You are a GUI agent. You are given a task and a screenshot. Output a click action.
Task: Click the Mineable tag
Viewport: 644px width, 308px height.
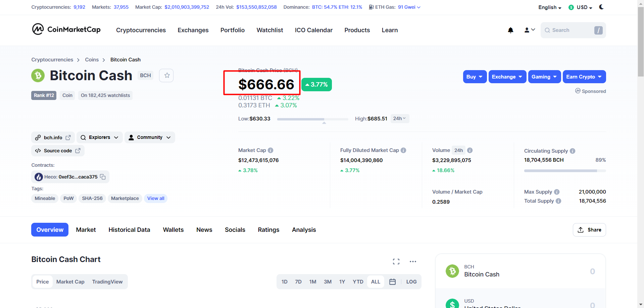45,198
